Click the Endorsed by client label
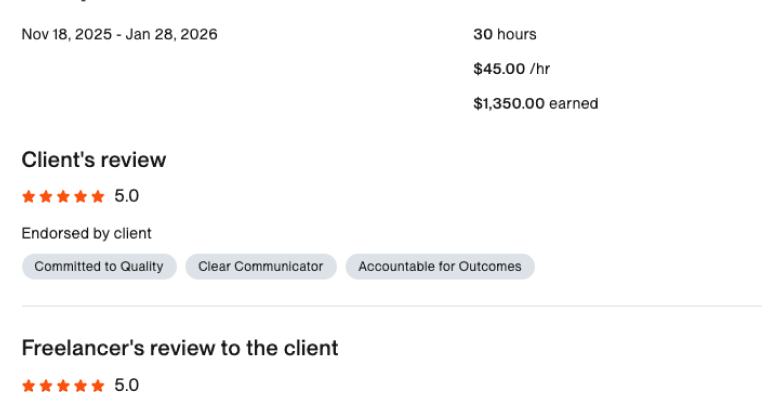 coord(86,233)
